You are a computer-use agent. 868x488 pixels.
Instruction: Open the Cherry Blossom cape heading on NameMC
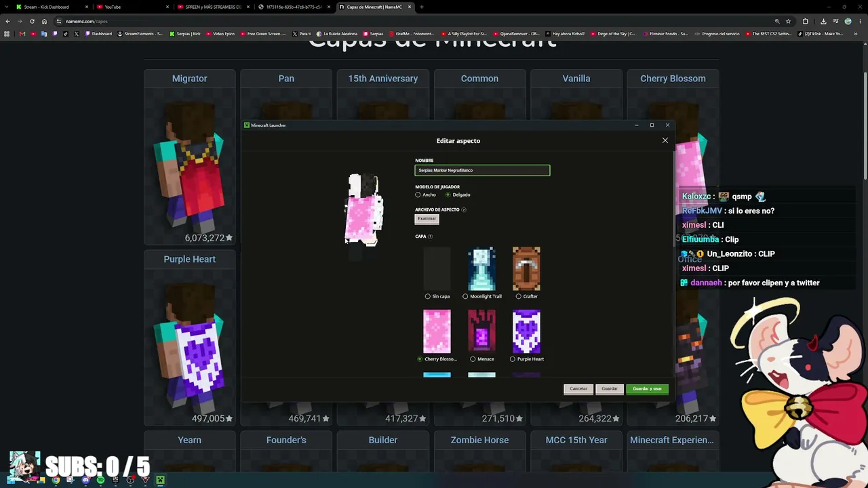click(x=673, y=79)
